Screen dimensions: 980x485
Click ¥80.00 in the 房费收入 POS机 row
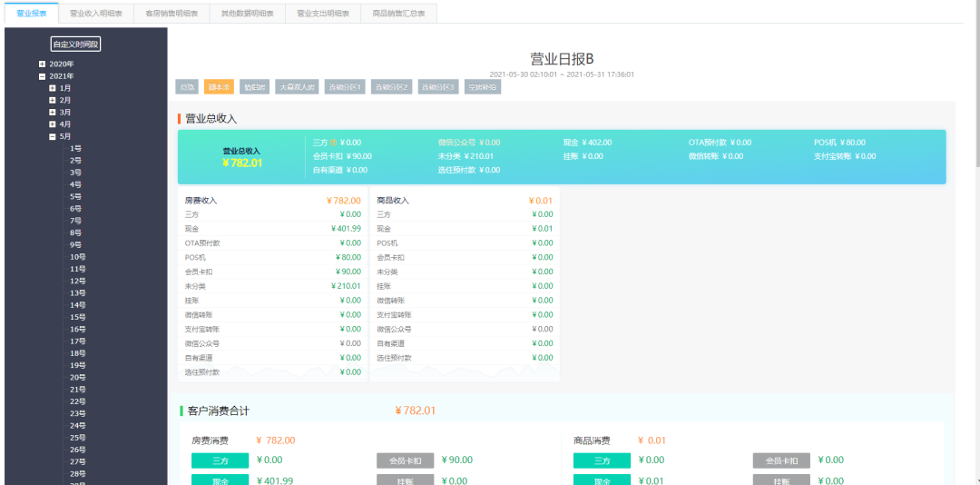click(348, 257)
